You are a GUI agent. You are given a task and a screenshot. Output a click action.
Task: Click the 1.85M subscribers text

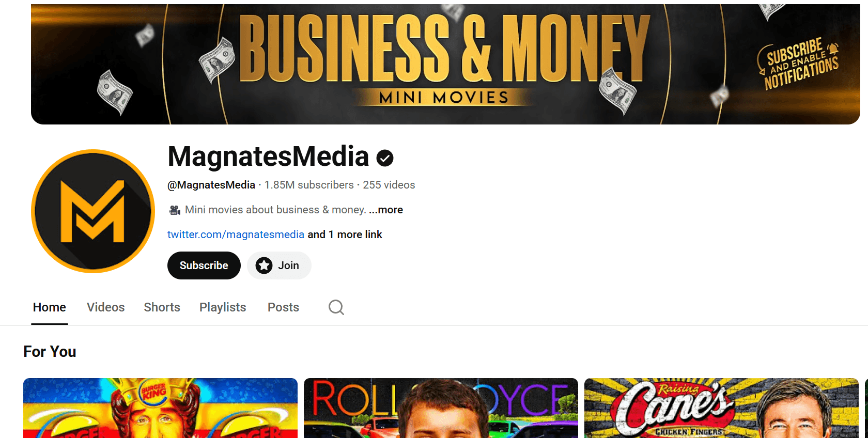click(x=309, y=185)
